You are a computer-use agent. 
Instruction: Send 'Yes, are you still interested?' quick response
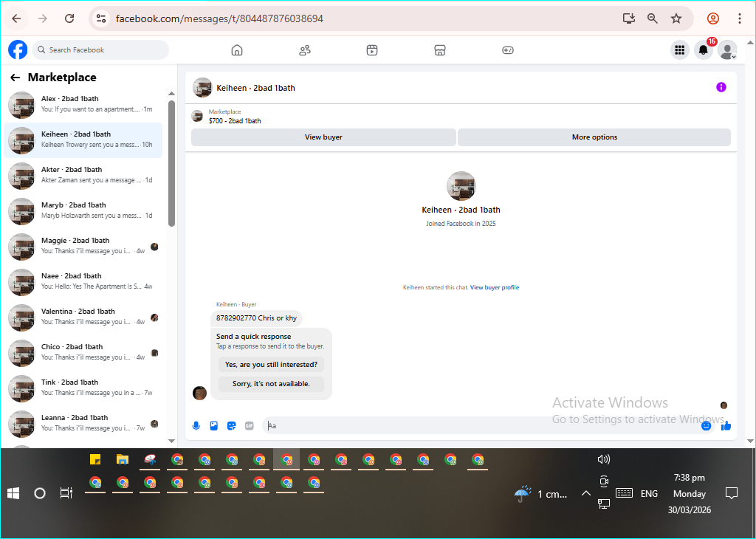point(271,365)
